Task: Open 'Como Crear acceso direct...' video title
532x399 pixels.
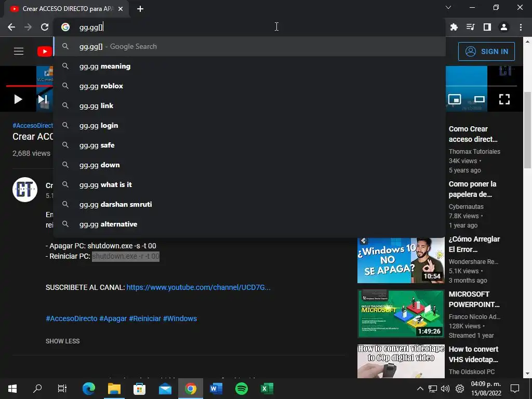Action: (473, 134)
